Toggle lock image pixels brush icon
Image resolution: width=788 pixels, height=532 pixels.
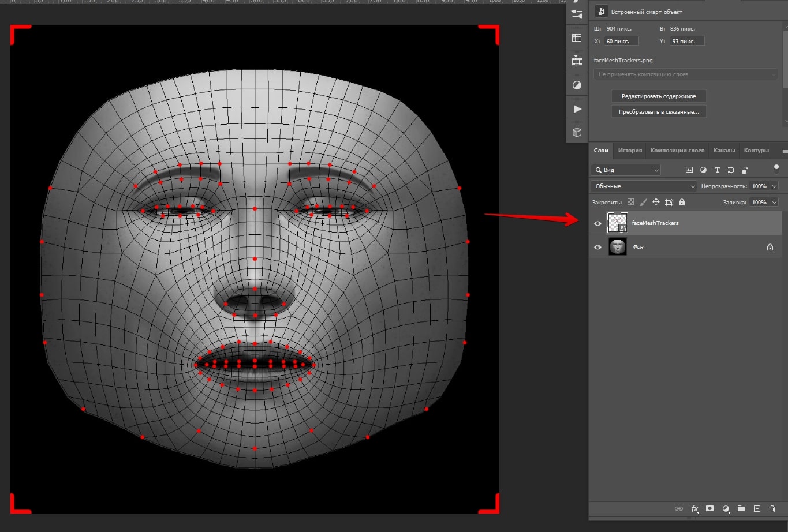click(643, 202)
